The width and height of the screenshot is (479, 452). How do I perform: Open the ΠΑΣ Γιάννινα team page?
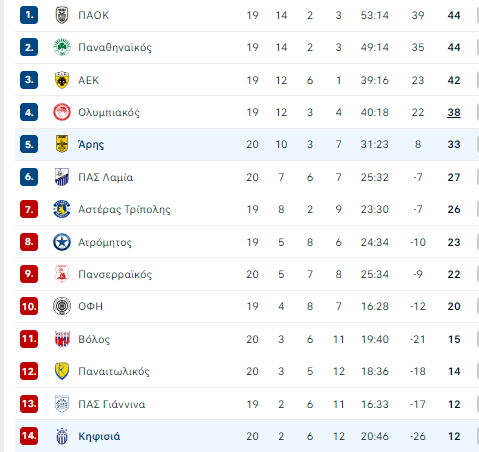coord(112,404)
